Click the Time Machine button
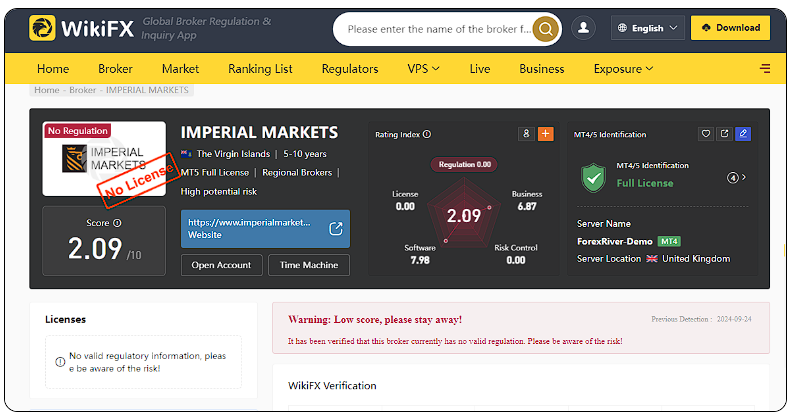The height and width of the screenshot is (419, 794). click(x=309, y=265)
